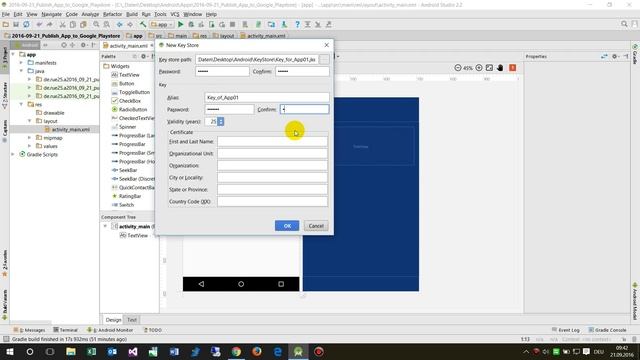Open the VCS menu
This screenshot has height=360, width=640.
(175, 14)
